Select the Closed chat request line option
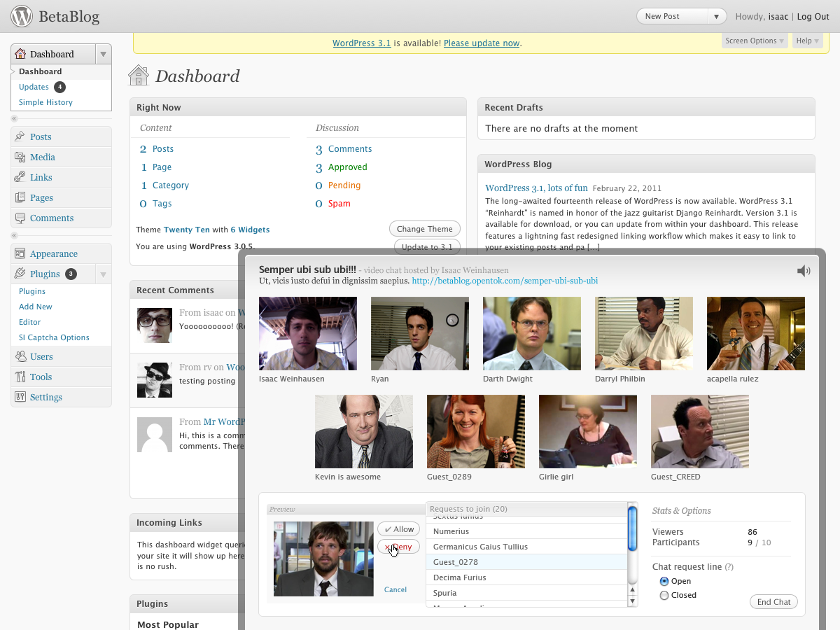Image resolution: width=840 pixels, height=630 pixels. (x=664, y=595)
